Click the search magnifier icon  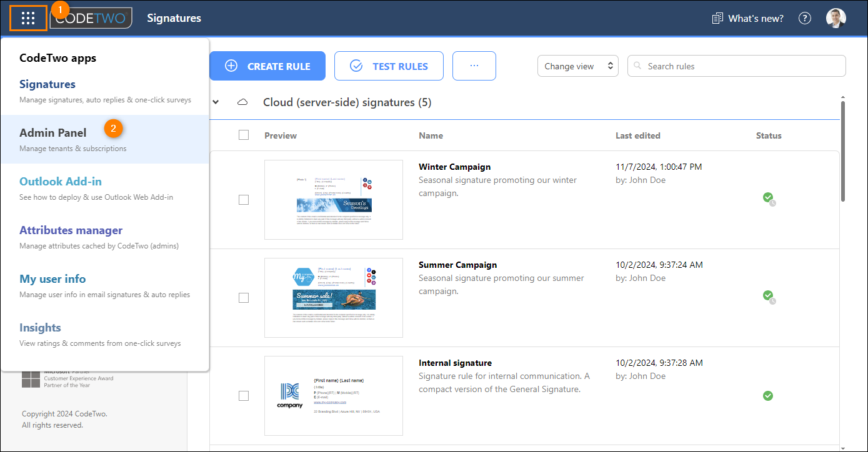tap(638, 66)
